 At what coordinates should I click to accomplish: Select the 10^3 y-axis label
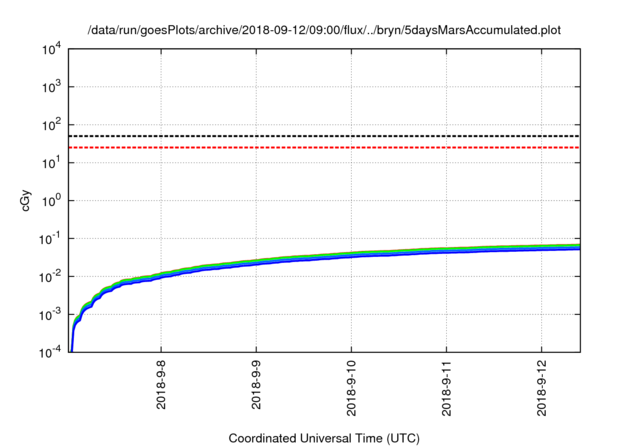52,87
